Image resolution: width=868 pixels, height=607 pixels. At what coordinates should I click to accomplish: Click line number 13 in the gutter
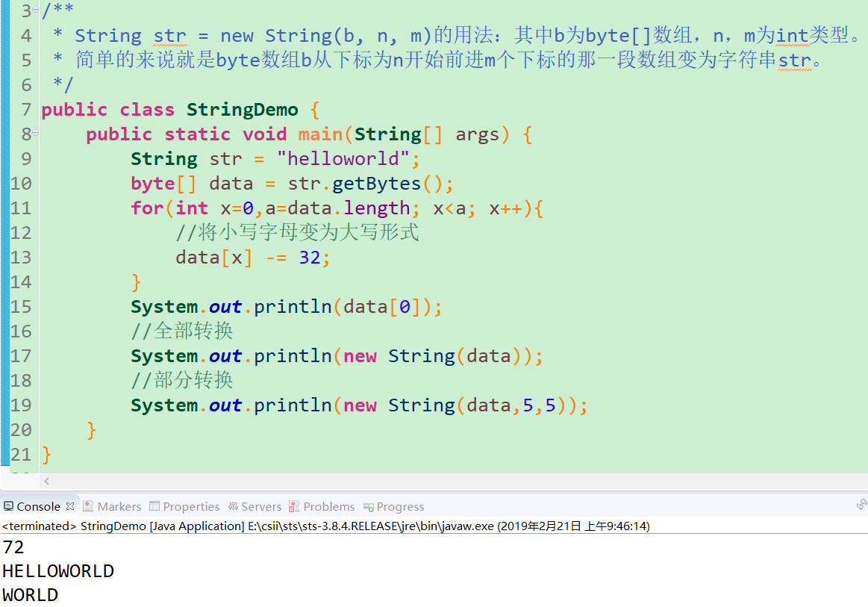pyautogui.click(x=20, y=257)
